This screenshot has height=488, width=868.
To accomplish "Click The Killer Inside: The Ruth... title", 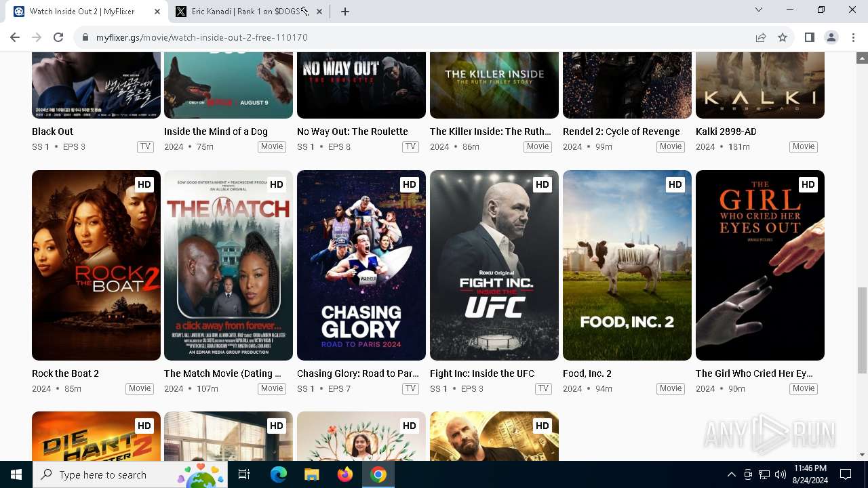I will 490,131.
